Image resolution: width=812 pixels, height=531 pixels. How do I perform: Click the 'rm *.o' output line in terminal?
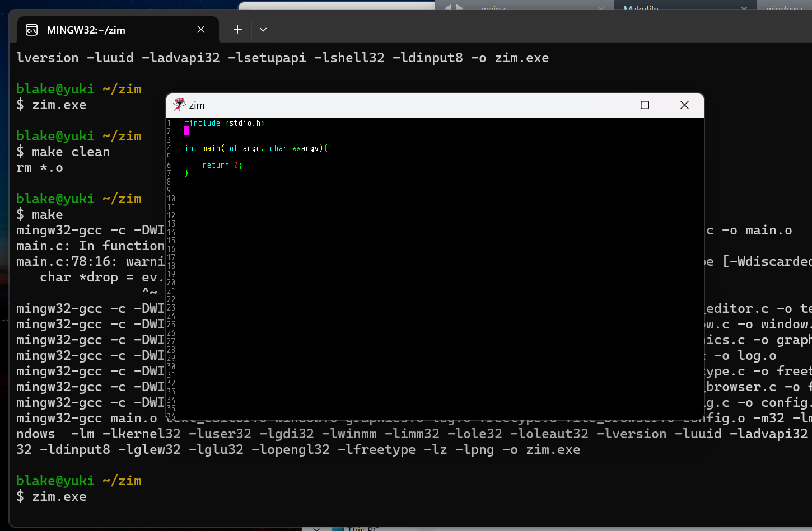(x=40, y=167)
